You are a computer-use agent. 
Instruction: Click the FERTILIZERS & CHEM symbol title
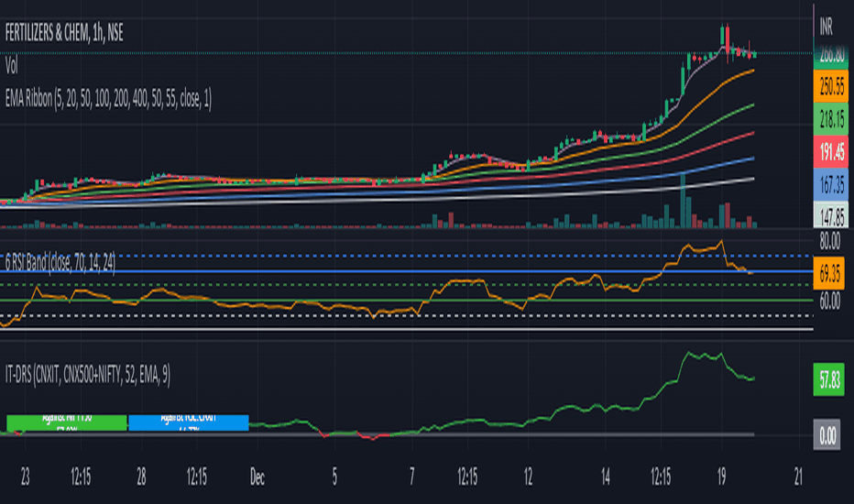point(64,33)
